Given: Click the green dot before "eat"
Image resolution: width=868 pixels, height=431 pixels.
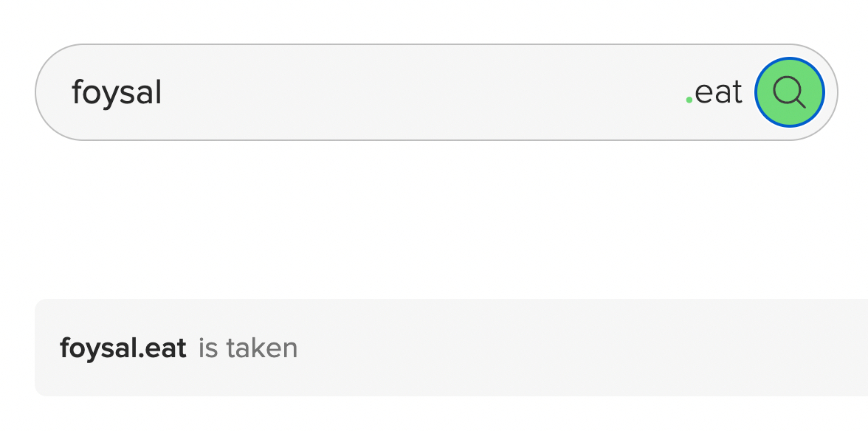Looking at the screenshot, I should (689, 100).
